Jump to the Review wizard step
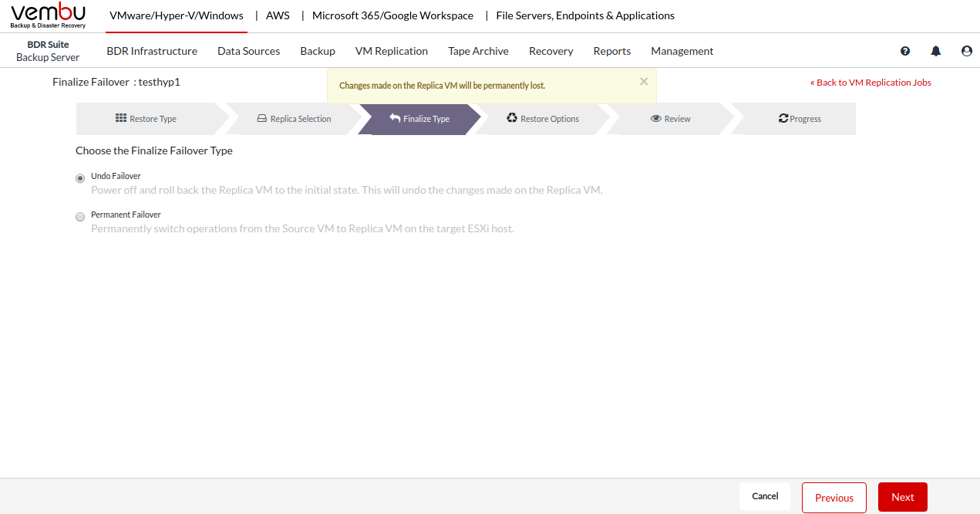The height and width of the screenshot is (514, 980). [x=670, y=119]
